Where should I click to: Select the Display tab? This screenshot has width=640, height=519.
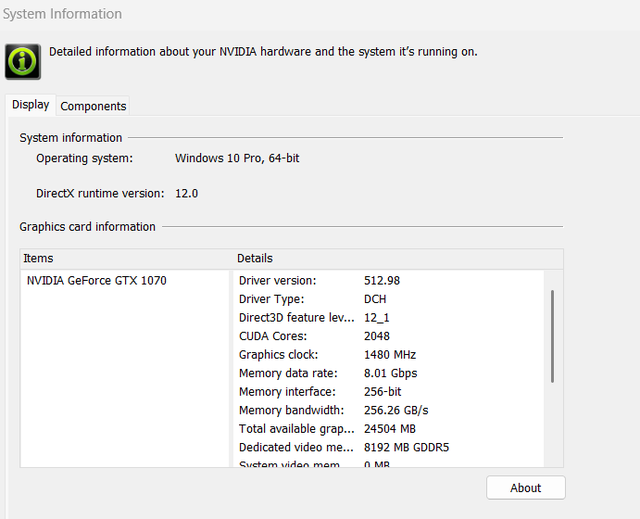(x=30, y=105)
